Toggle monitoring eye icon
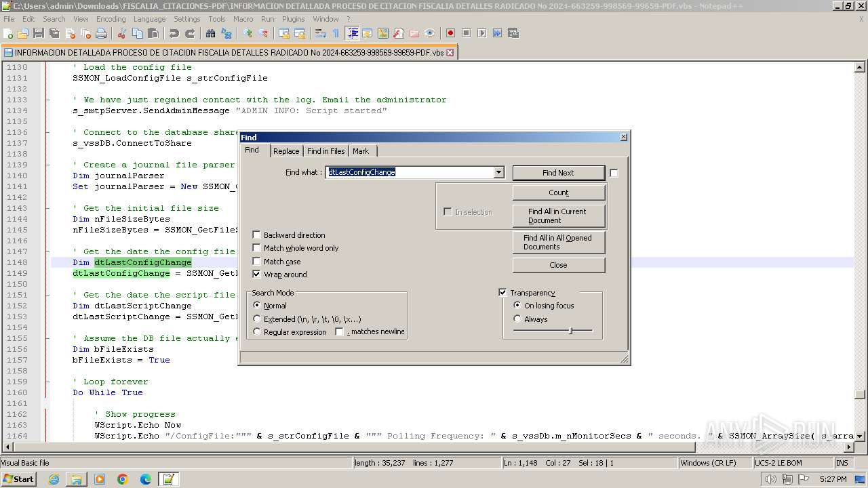The width and height of the screenshot is (868, 488). (430, 33)
